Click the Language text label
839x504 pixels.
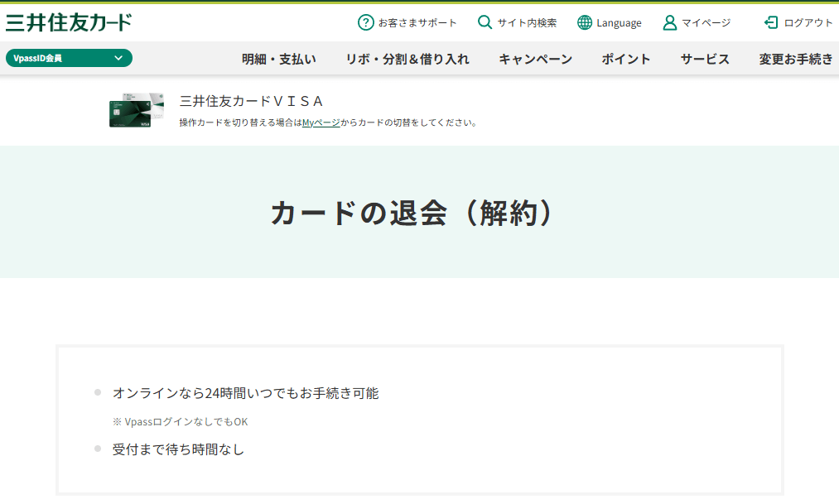coord(619,23)
